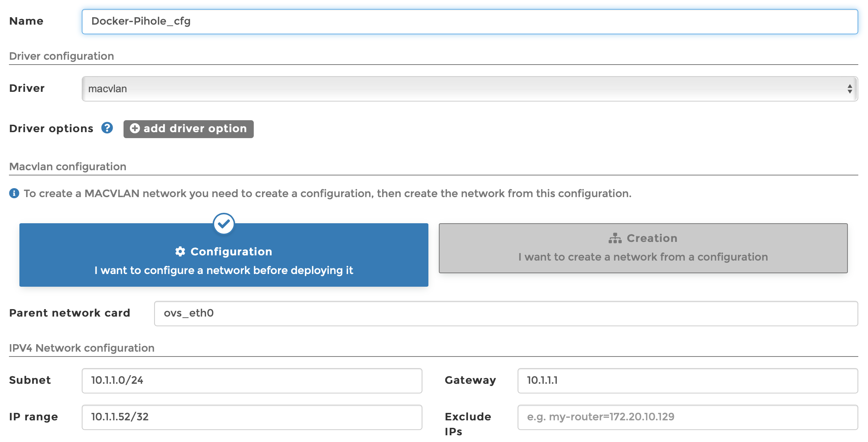Click the blue info icon beside MACVLAN note
The width and height of the screenshot is (868, 442).
14,193
